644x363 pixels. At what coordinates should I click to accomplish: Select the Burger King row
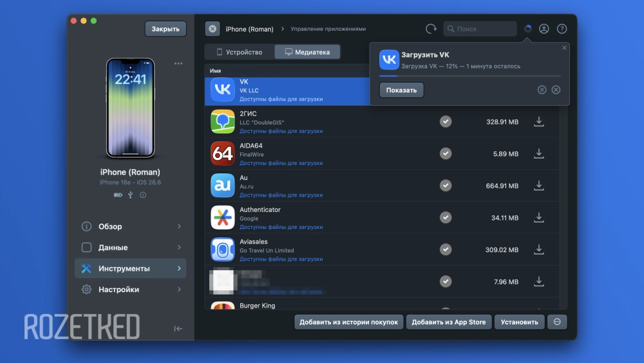pos(382,305)
